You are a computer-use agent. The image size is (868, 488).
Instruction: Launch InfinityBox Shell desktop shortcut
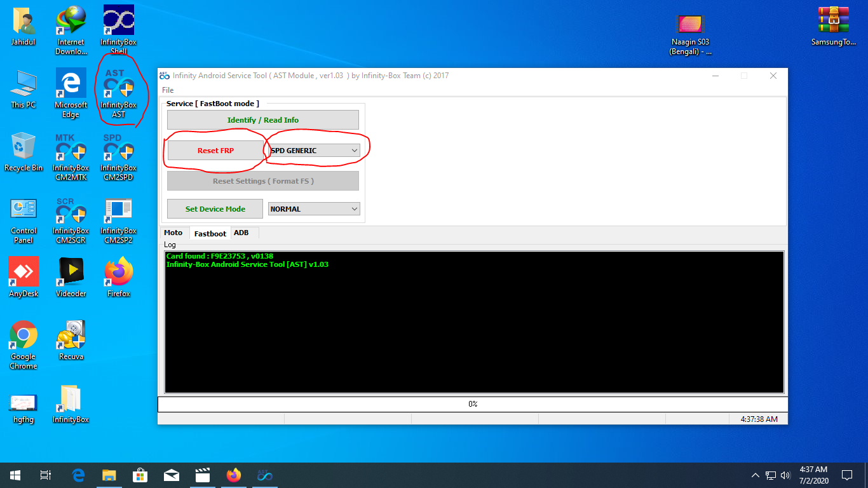coord(118,30)
